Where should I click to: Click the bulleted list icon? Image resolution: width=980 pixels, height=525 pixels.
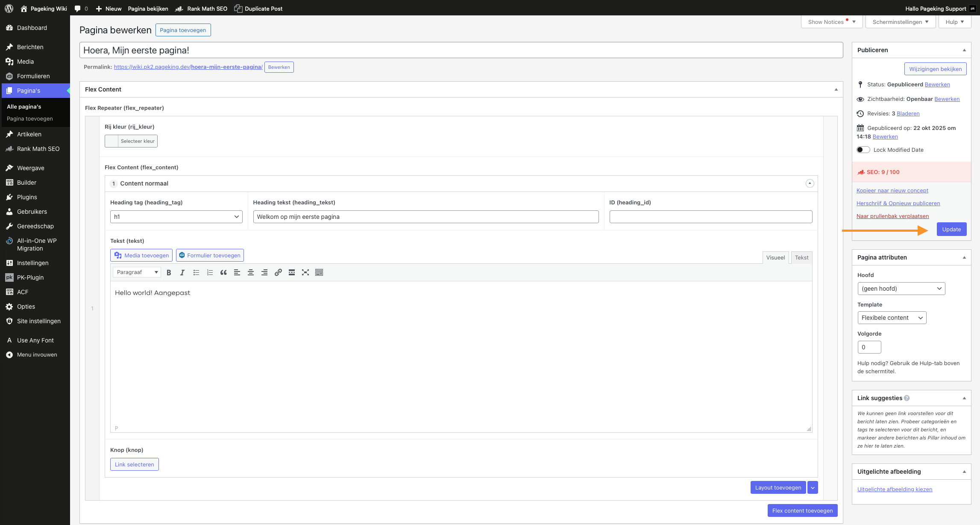click(196, 272)
